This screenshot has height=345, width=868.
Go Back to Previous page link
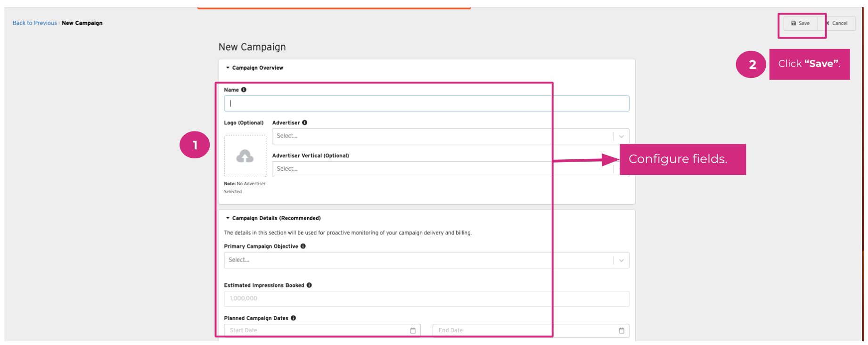click(34, 23)
